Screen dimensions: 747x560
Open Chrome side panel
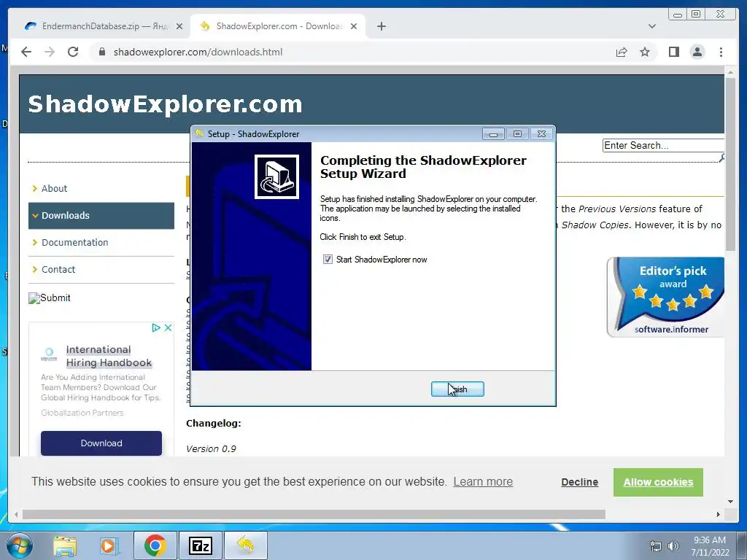pyautogui.click(x=673, y=52)
